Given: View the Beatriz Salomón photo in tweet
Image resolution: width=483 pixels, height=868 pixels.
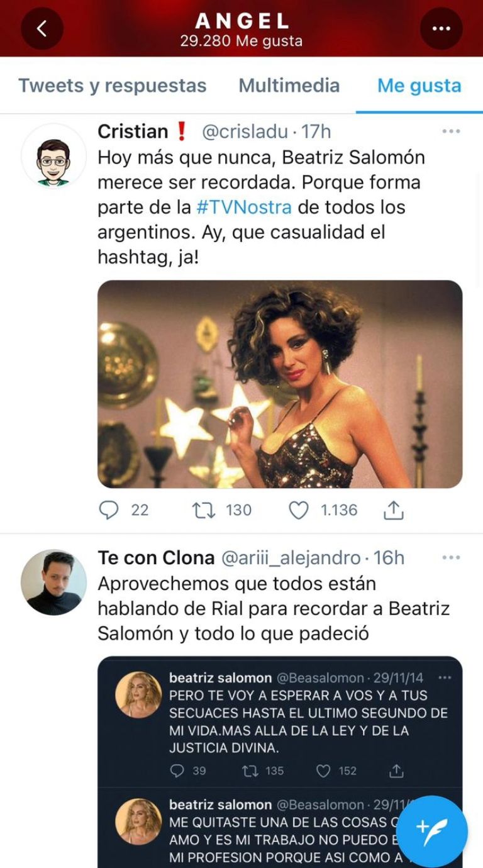Looking at the screenshot, I should pos(280,384).
